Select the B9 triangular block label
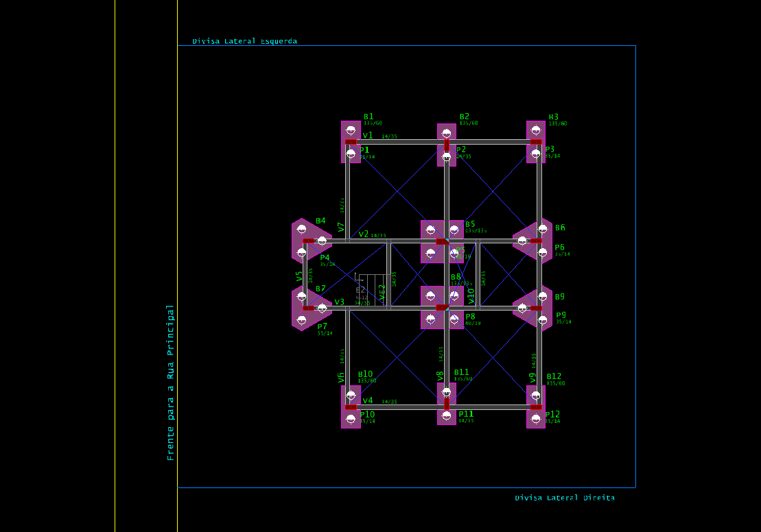Image resolution: width=761 pixels, height=532 pixels. [x=560, y=297]
